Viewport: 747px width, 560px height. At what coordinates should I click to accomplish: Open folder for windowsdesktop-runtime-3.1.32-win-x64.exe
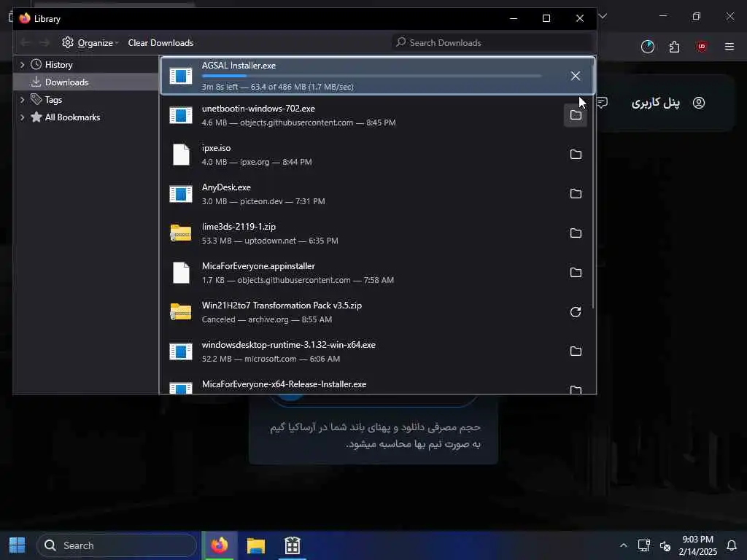click(x=576, y=351)
